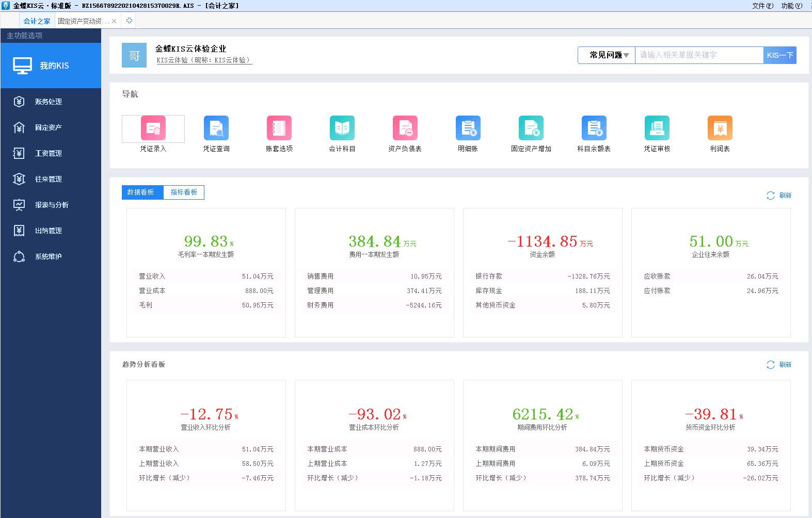Screen dimensions: 812x518
Task: Click the company avatar 哥 icon
Action: point(134,55)
